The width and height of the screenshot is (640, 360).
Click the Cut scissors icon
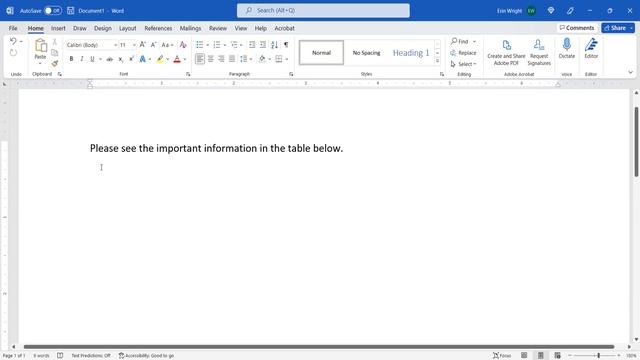click(55, 42)
